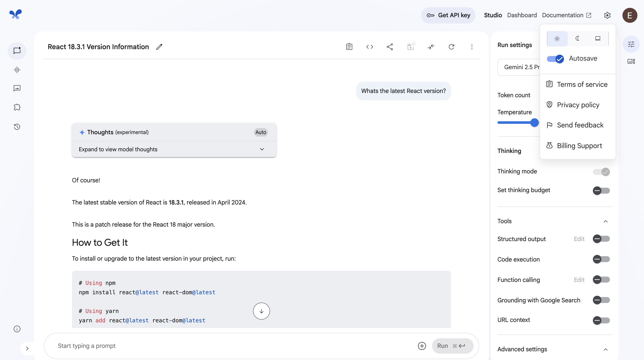Enable the Function calling switch
Viewport: 644px width, 360px height.
[x=601, y=280]
